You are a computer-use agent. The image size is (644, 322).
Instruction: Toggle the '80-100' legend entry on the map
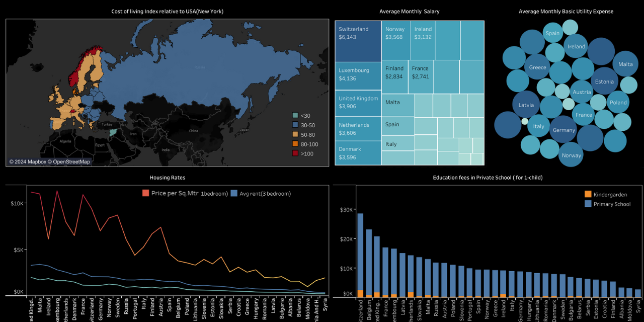(x=295, y=144)
